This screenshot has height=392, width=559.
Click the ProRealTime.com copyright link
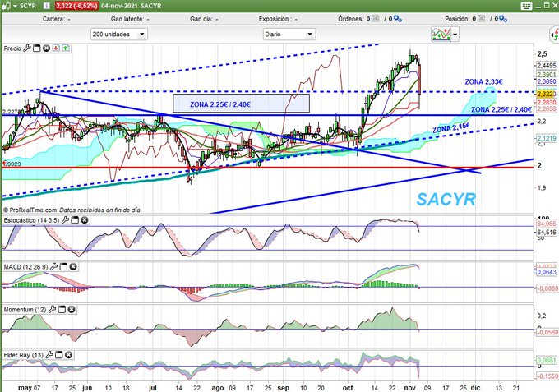30,210
